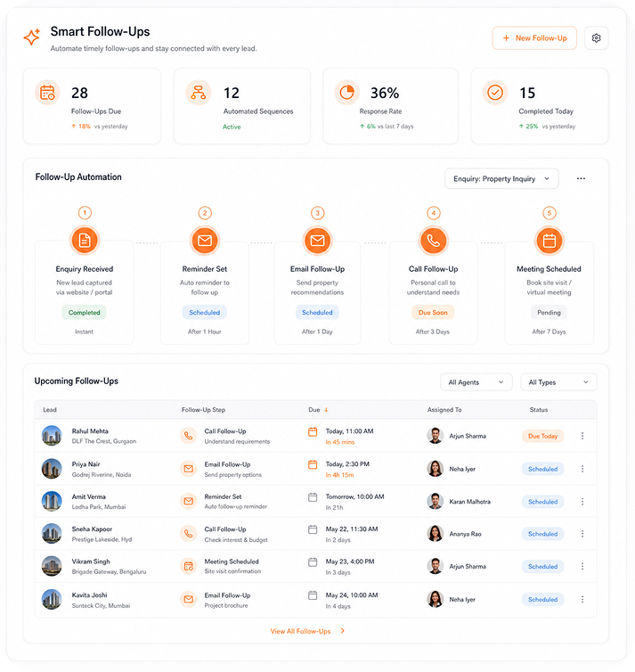The height and width of the screenshot is (672, 635).
Task: Select the Call Follow-Up phone step icon
Action: point(434,241)
